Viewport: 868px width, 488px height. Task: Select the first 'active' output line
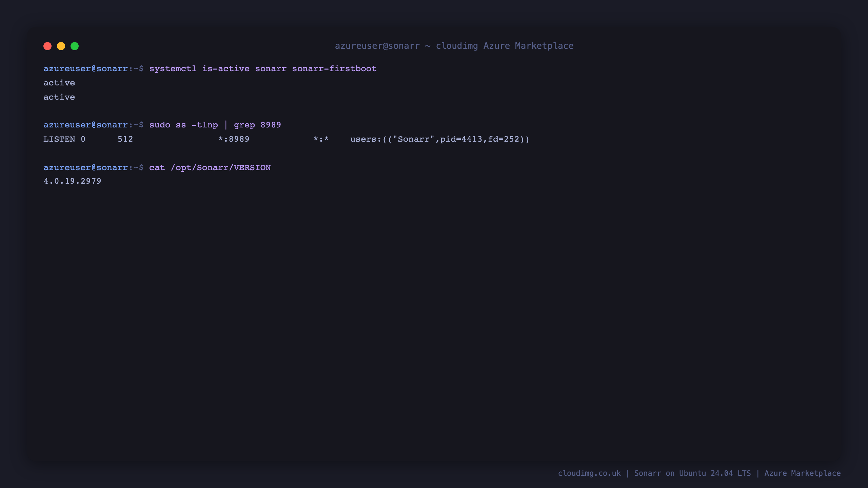[59, 83]
